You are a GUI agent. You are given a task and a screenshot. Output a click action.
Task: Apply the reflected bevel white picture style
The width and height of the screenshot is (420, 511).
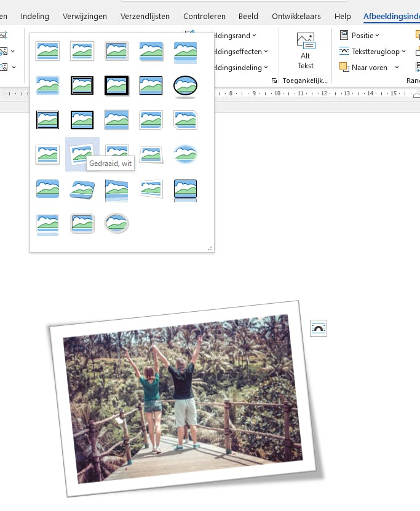[x=47, y=224]
